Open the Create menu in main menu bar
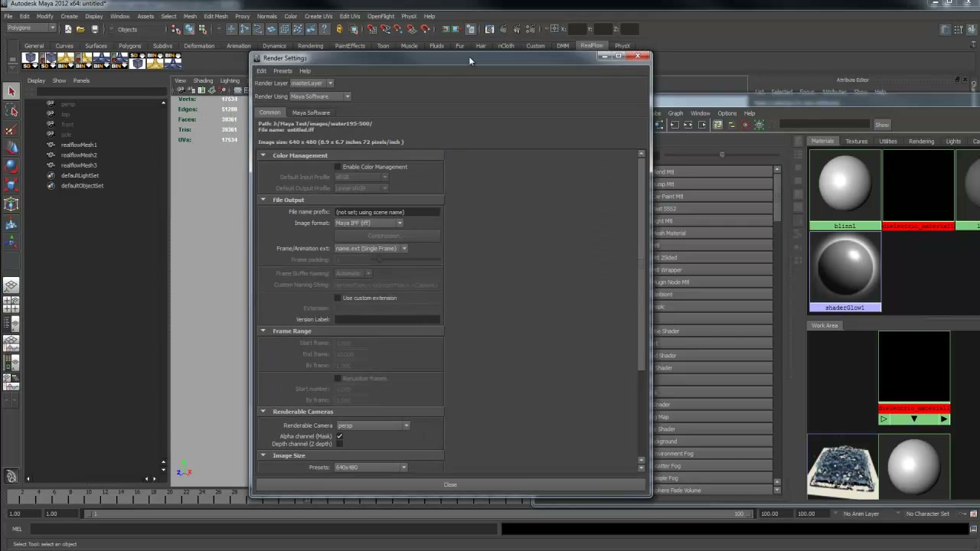Image resolution: width=980 pixels, height=551 pixels. [x=69, y=16]
